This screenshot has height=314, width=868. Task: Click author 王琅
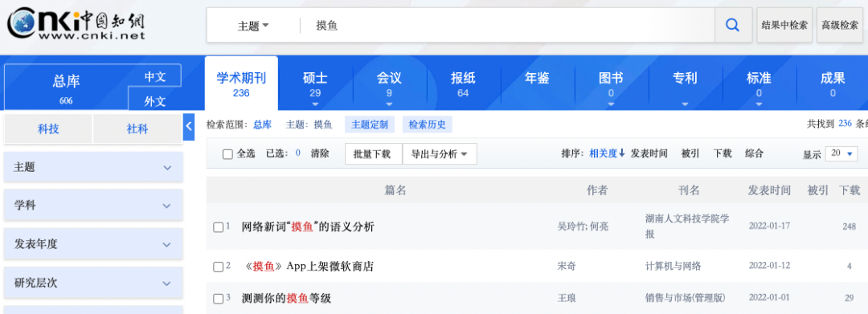point(566,299)
